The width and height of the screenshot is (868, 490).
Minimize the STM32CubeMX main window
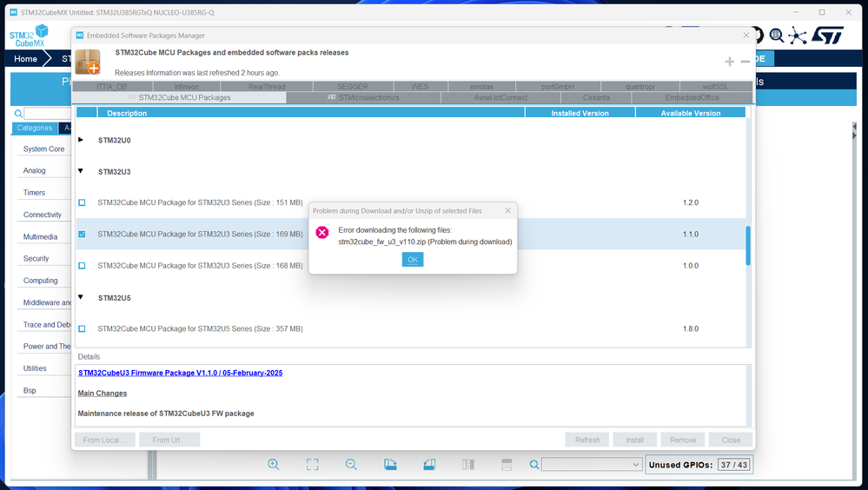point(796,12)
